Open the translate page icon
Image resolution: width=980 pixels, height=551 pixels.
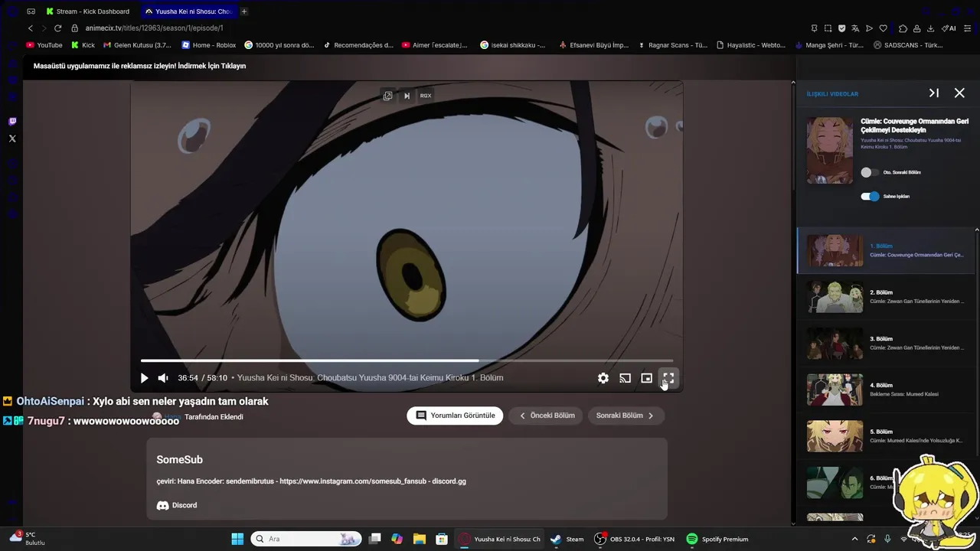[x=855, y=28]
